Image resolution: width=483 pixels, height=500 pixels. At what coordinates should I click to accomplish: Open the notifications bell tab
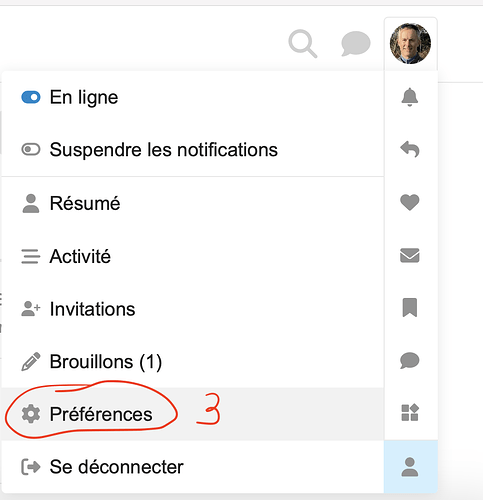[410, 97]
